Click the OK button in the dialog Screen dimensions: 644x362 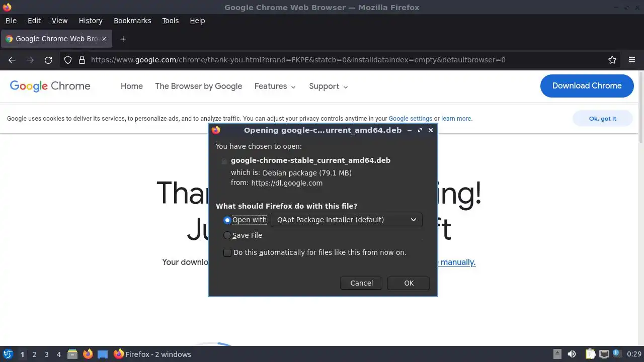(x=409, y=283)
